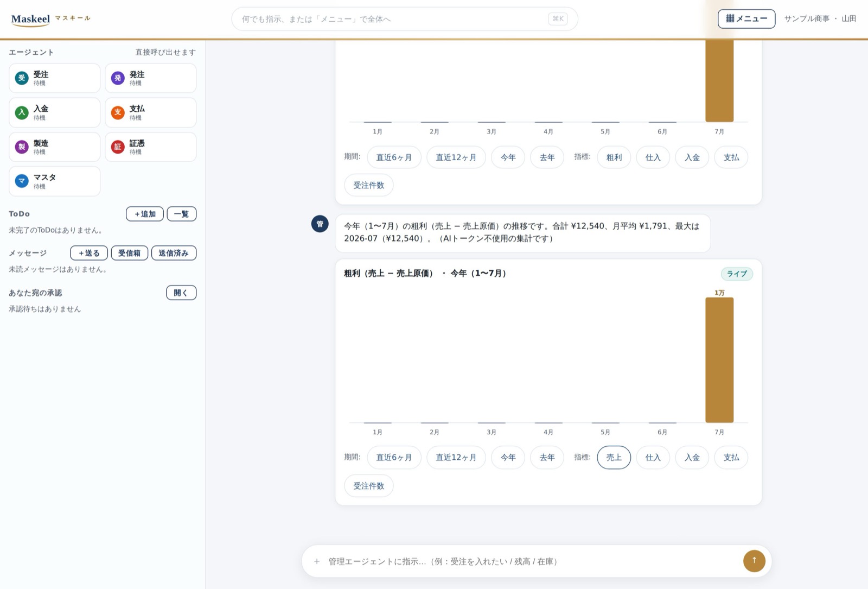Select 直近12ヶ月 period in lower chart
This screenshot has width=868, height=589.
pos(456,458)
